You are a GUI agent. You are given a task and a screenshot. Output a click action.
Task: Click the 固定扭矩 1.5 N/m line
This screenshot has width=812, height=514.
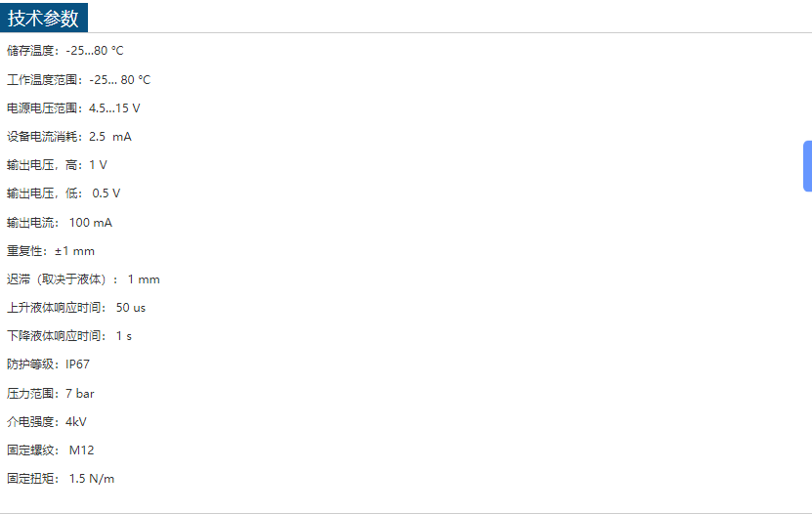click(61, 478)
